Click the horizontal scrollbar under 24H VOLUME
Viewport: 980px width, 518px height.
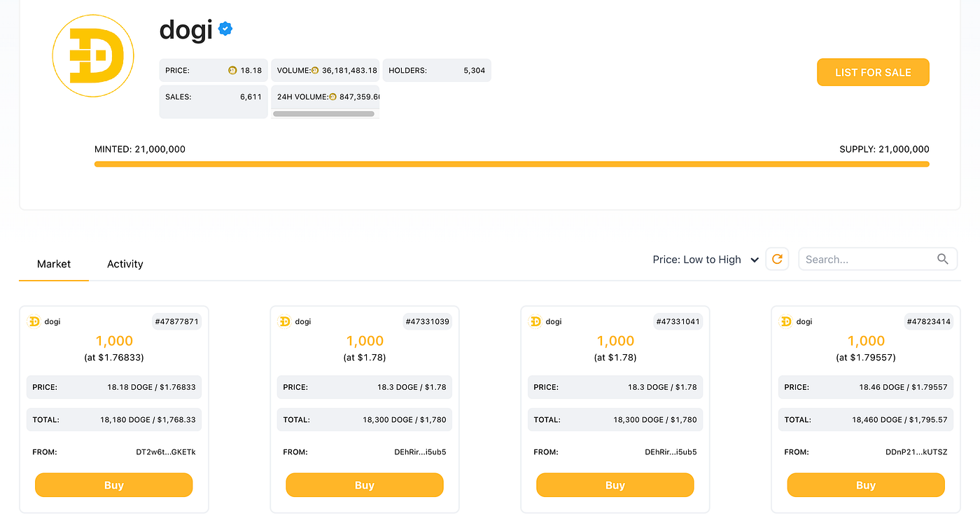pos(323,113)
